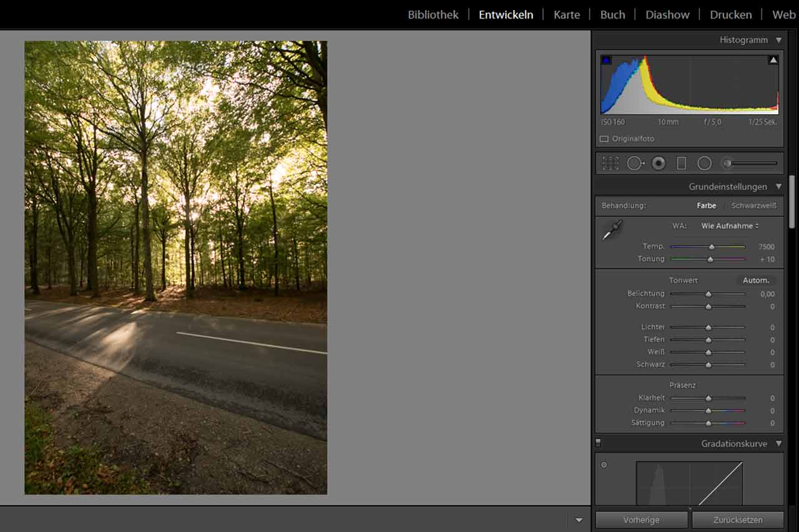Enable the Originalfoto checkbox

pyautogui.click(x=604, y=139)
